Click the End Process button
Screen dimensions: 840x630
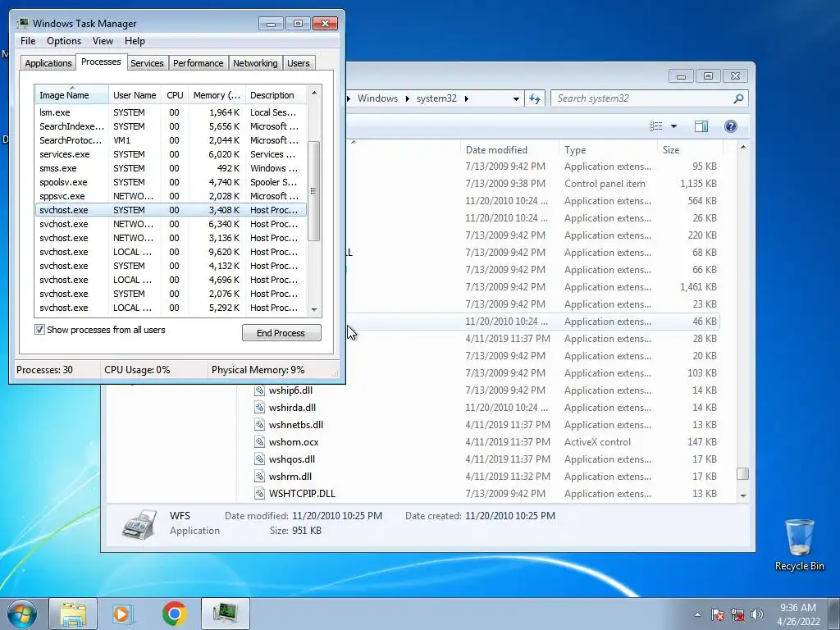click(x=281, y=333)
